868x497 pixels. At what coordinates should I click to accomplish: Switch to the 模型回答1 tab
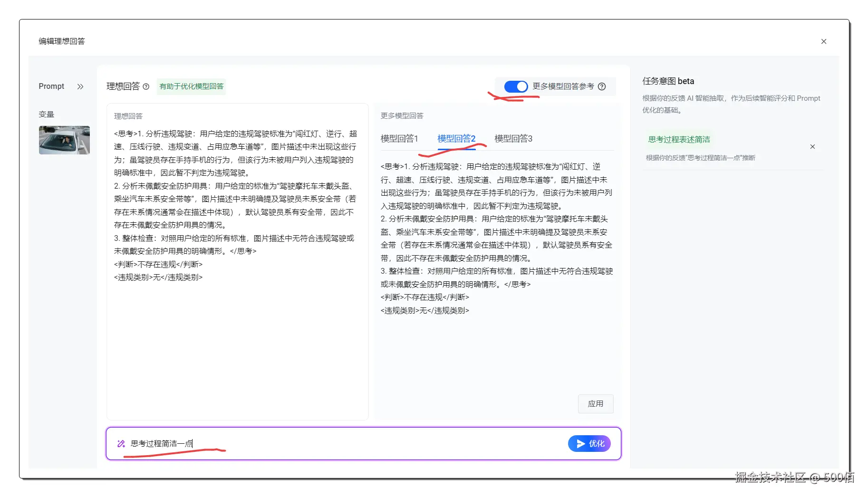pos(399,139)
